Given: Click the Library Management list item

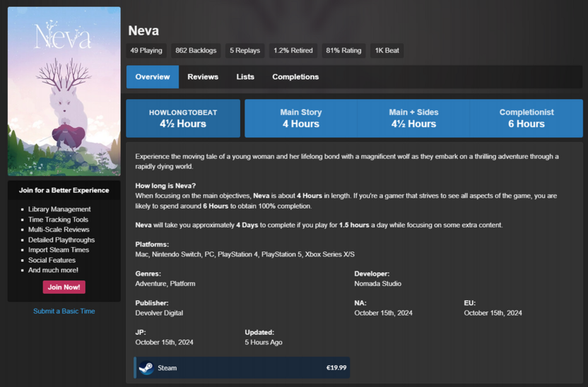Looking at the screenshot, I should pos(59,209).
